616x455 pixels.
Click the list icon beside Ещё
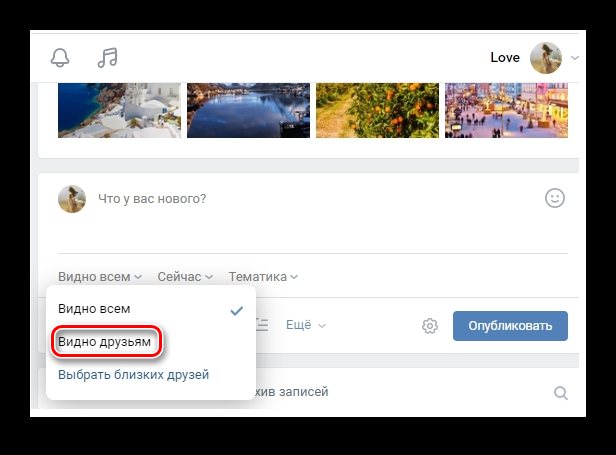(262, 325)
